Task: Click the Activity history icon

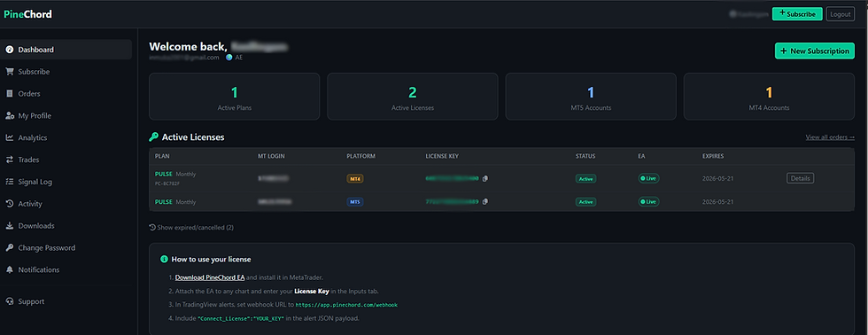Action: click(10, 204)
